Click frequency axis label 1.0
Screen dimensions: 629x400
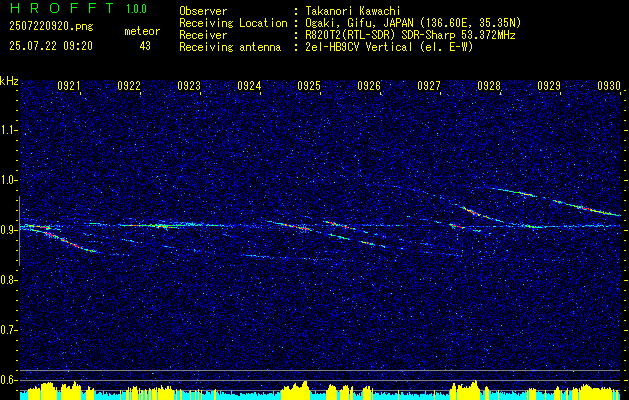[9, 180]
